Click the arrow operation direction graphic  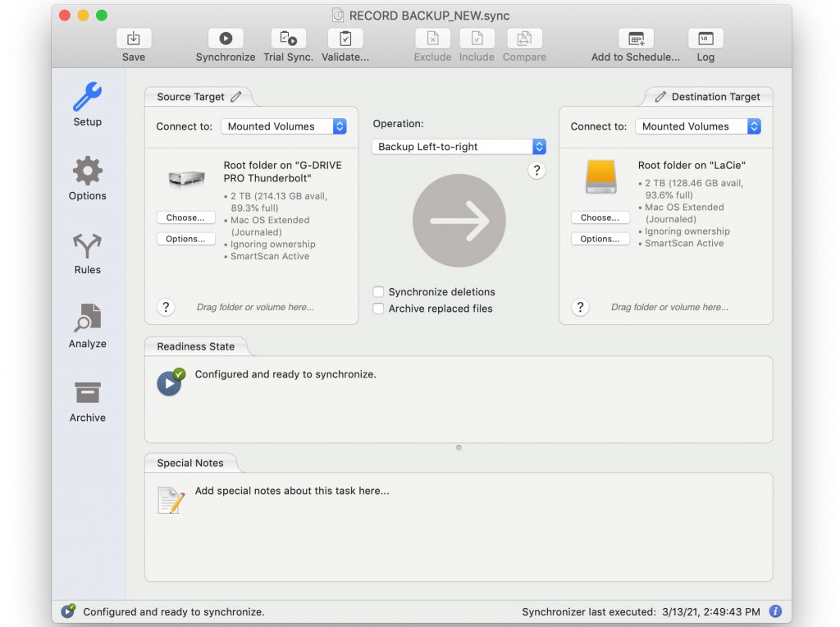[459, 220]
